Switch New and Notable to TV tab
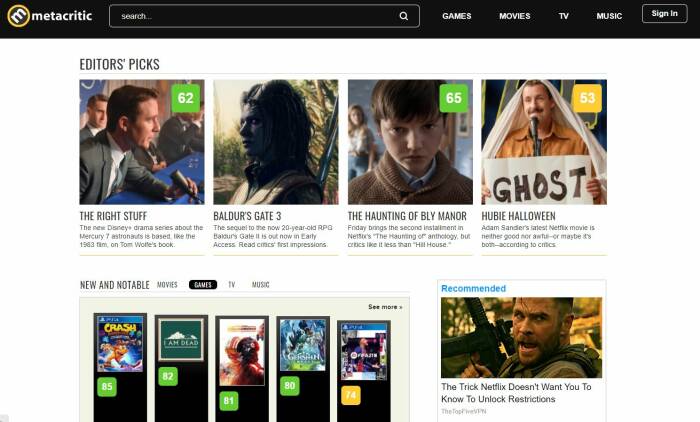This screenshot has width=700, height=422. (x=232, y=284)
